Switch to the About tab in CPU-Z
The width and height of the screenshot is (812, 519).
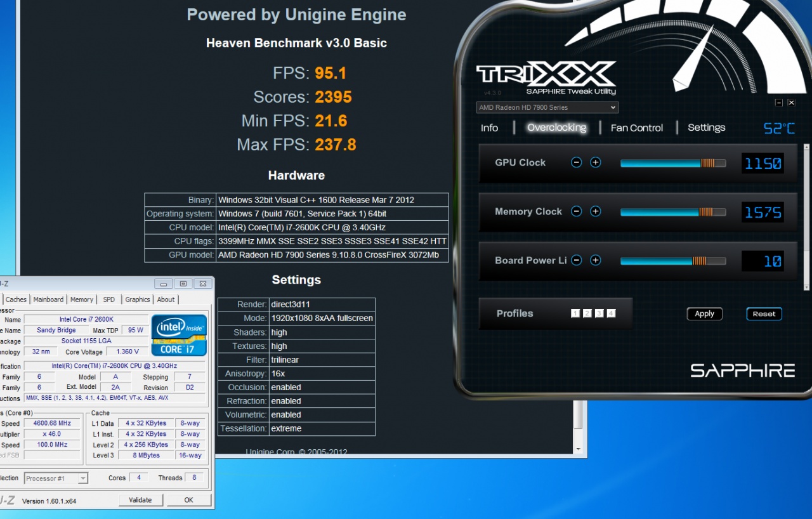tap(166, 299)
